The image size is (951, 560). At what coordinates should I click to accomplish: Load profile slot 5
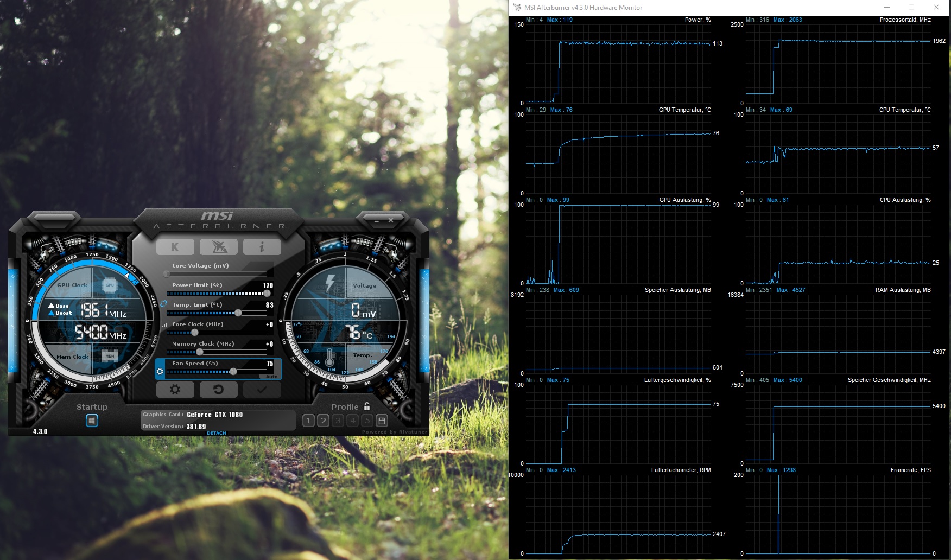[x=367, y=421]
